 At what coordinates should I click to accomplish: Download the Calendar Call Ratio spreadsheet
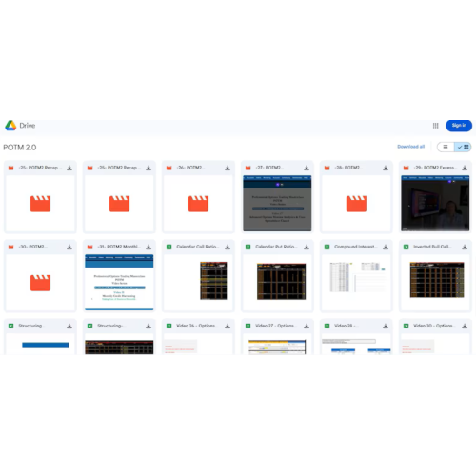228,247
